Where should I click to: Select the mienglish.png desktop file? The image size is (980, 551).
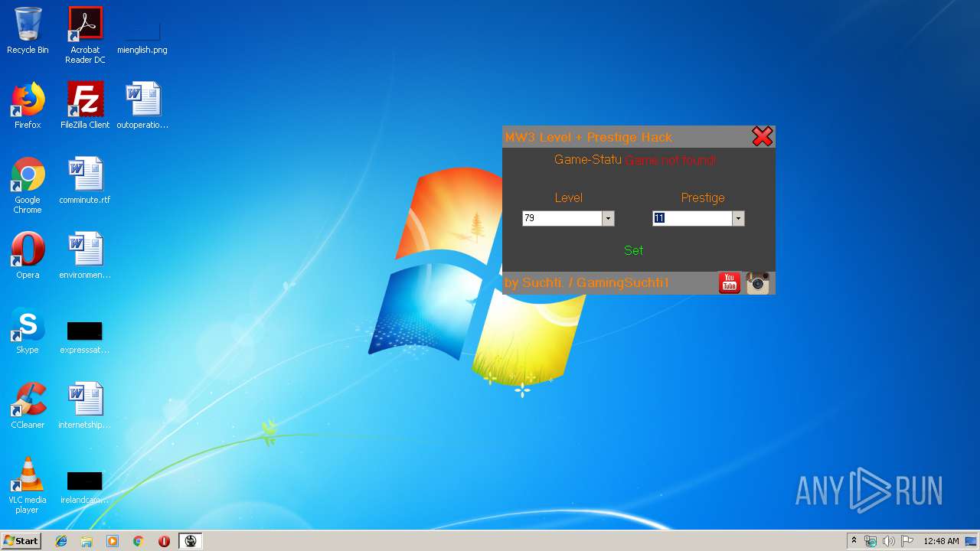tap(142, 35)
